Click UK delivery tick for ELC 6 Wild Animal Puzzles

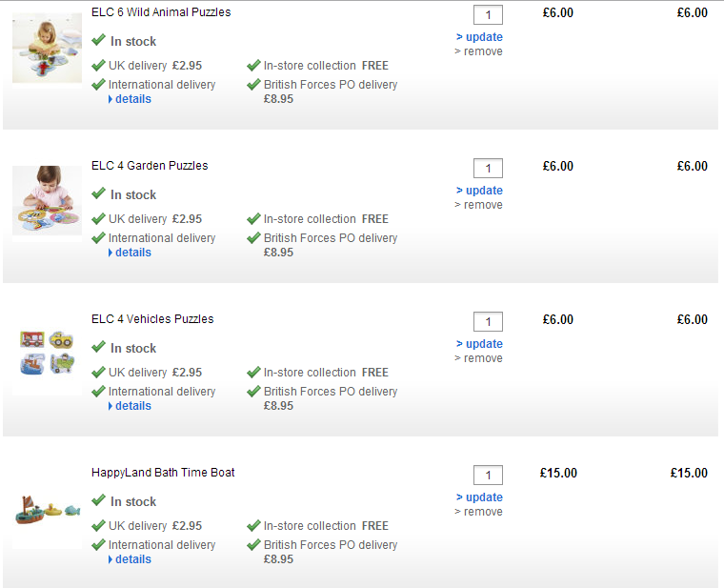click(x=98, y=65)
